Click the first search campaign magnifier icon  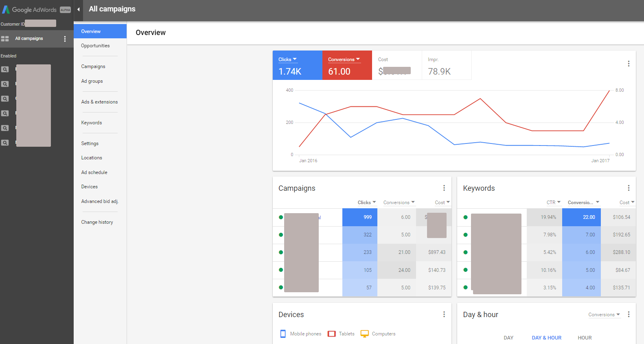point(5,69)
